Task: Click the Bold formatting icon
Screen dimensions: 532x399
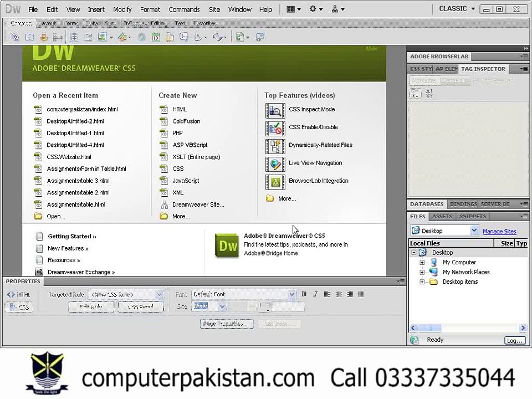Action: click(x=304, y=294)
